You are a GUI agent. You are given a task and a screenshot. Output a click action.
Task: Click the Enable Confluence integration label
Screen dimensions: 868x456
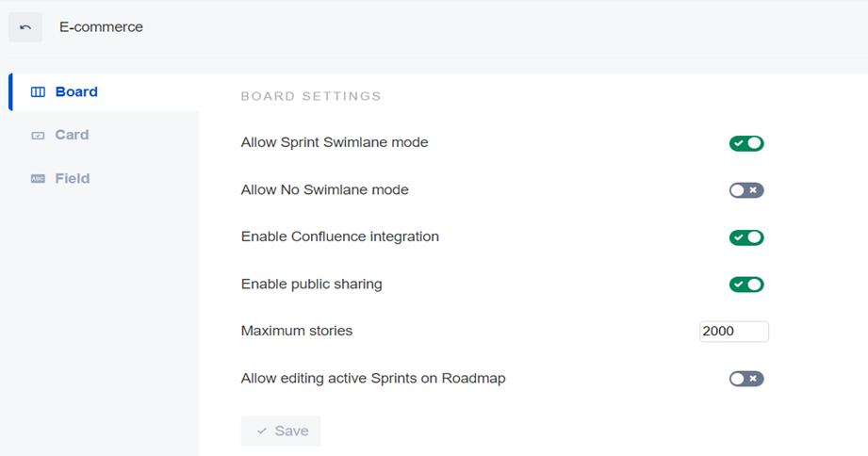pos(340,237)
